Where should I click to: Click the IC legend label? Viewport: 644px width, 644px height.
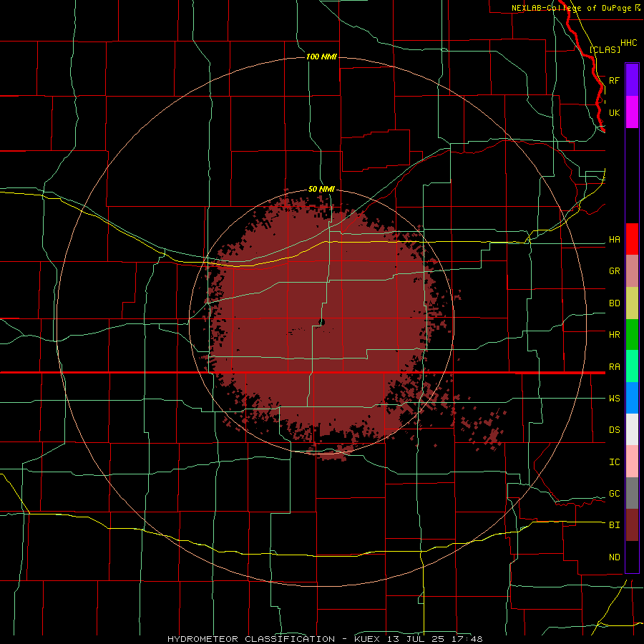614,462
